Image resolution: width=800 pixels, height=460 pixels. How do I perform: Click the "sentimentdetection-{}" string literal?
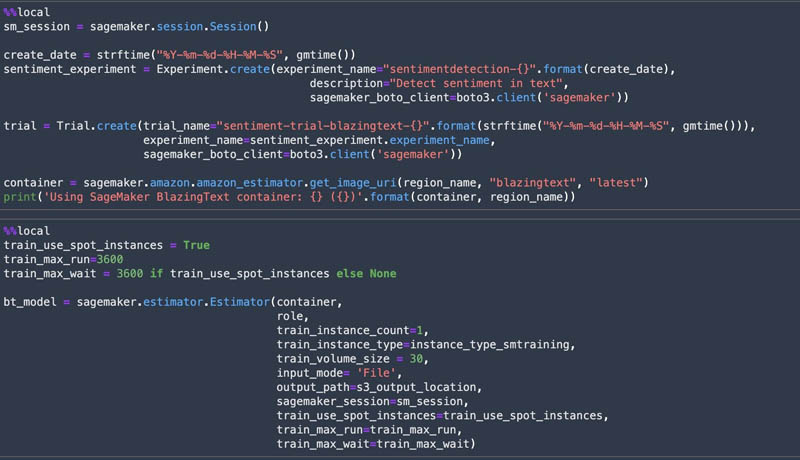(459, 69)
